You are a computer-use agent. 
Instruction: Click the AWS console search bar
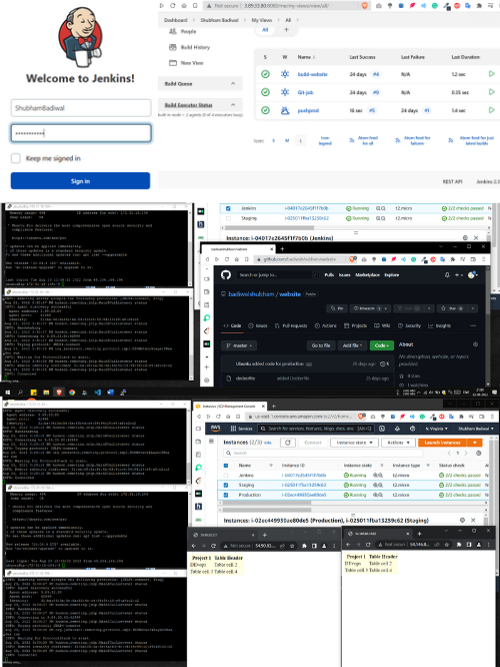pos(316,428)
